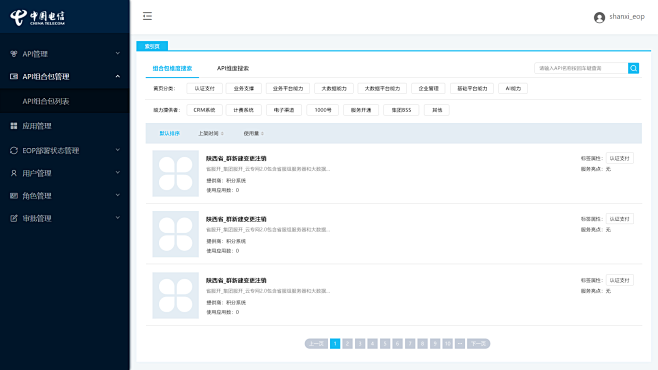Expand the 角色管理 chevron
The height and width of the screenshot is (370, 658).
coord(118,195)
